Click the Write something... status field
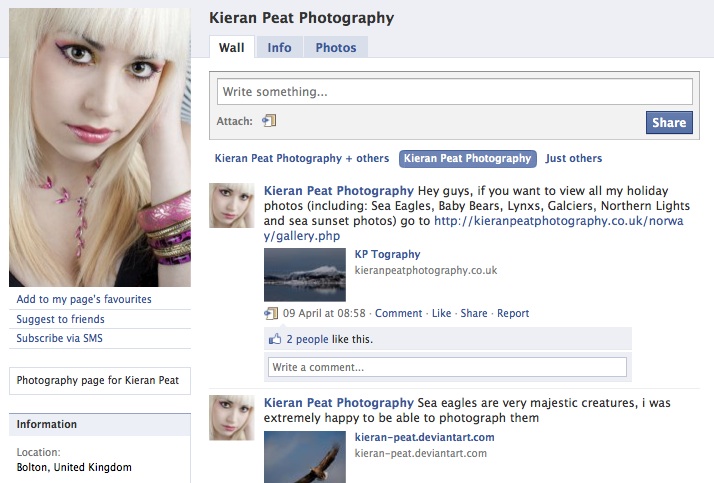Viewport: 714px width, 483px height. point(455,92)
